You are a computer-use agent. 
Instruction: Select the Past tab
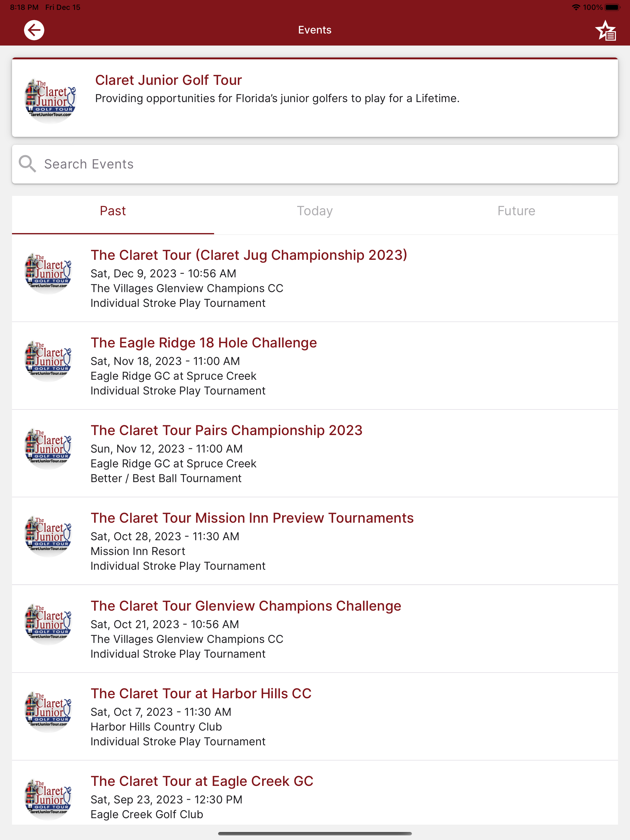click(x=113, y=211)
